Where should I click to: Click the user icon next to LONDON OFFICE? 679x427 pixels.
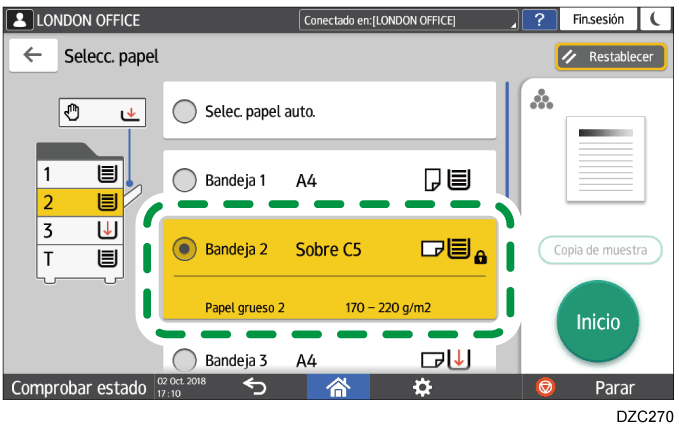click(x=19, y=20)
